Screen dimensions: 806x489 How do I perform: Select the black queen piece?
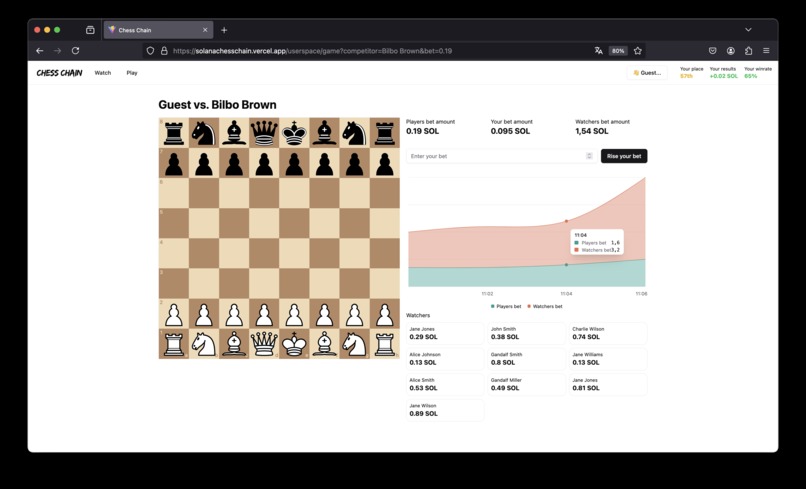pos(264,133)
